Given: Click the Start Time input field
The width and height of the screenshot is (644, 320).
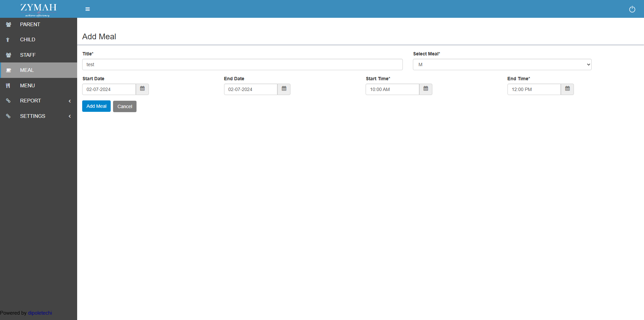Looking at the screenshot, I should coord(392,89).
